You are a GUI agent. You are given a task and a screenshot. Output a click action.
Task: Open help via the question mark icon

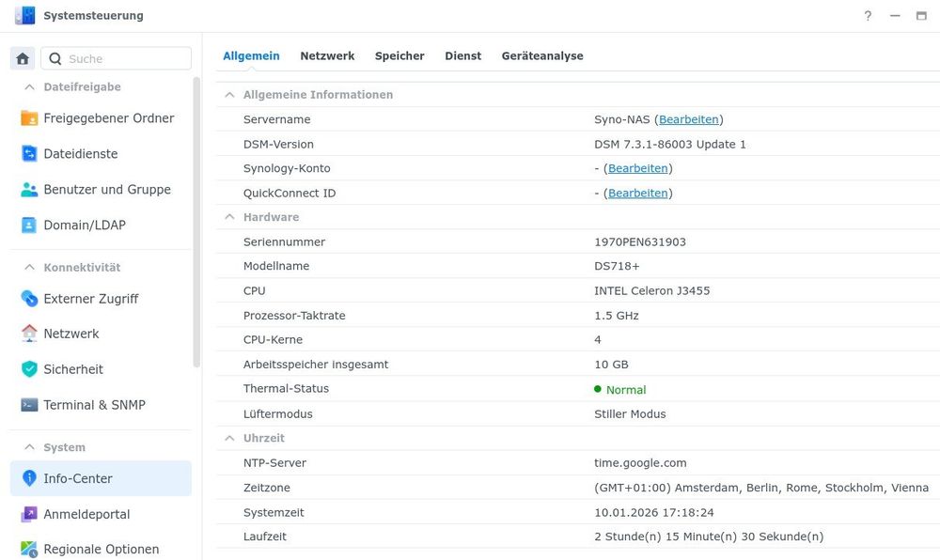867,15
